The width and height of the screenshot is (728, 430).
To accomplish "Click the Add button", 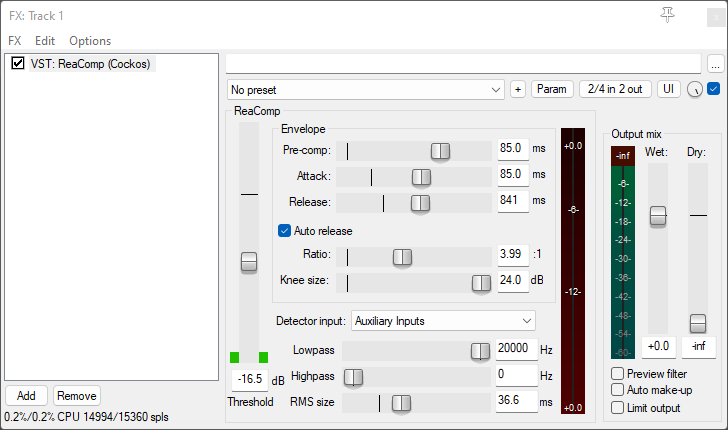I will pyautogui.click(x=26, y=396).
